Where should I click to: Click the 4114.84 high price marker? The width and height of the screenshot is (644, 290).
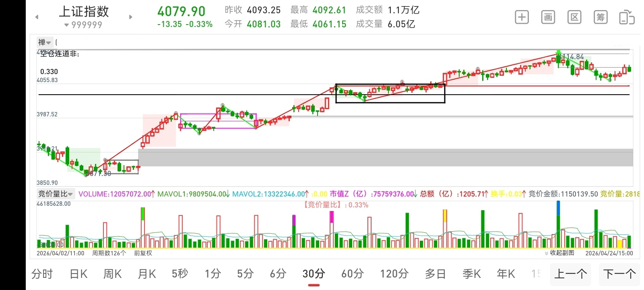pos(572,57)
